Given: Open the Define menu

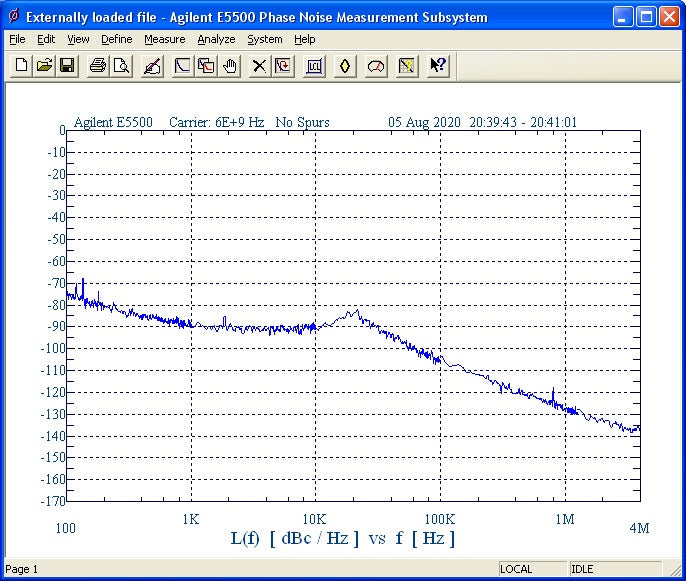Looking at the screenshot, I should tap(116, 39).
